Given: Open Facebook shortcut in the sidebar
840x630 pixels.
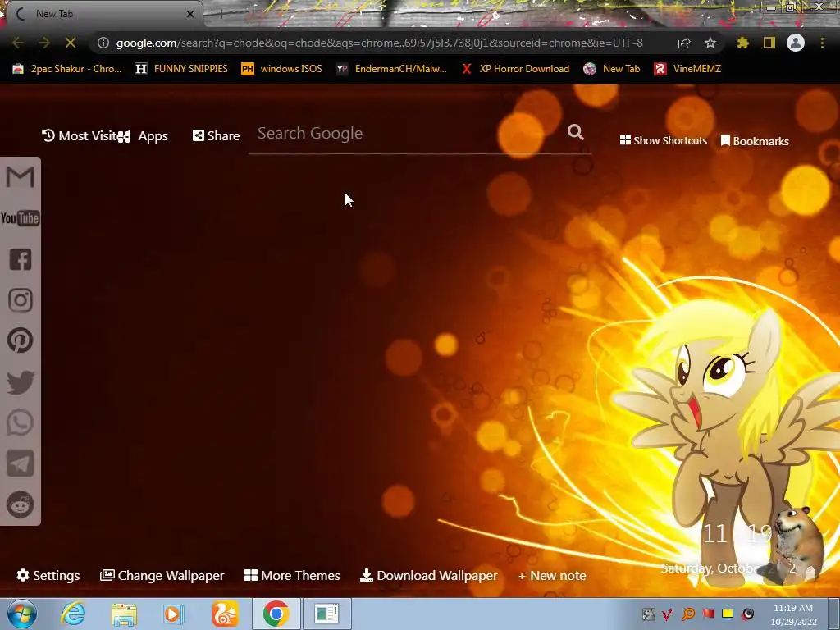Looking at the screenshot, I should pos(21,259).
